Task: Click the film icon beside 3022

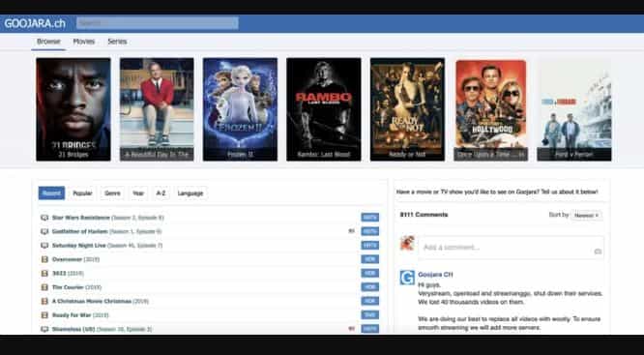Action: tap(44, 273)
